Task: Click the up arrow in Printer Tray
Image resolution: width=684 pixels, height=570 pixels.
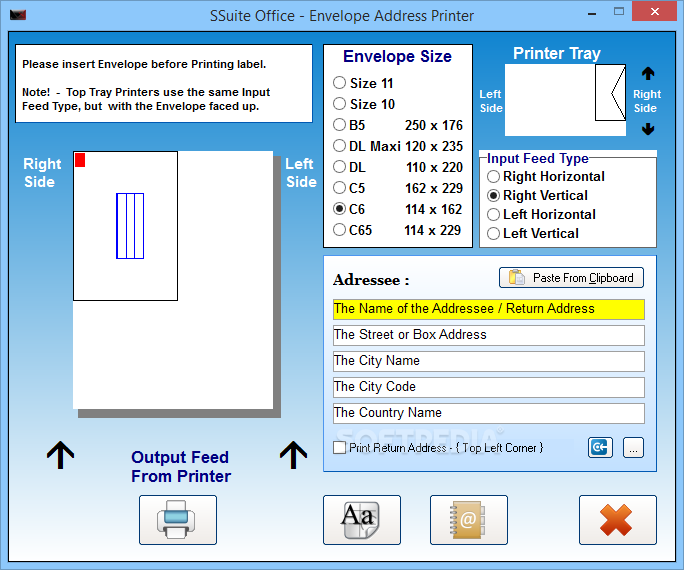Action: (648, 73)
